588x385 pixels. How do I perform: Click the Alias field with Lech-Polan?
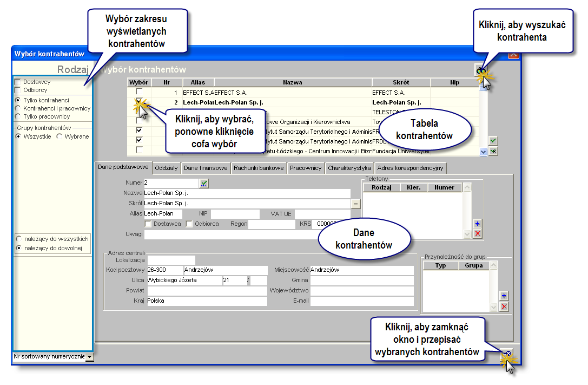tap(163, 214)
